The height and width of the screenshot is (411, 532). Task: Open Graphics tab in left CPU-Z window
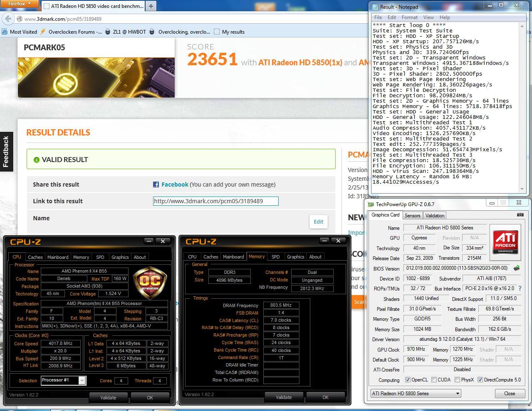coord(120,257)
